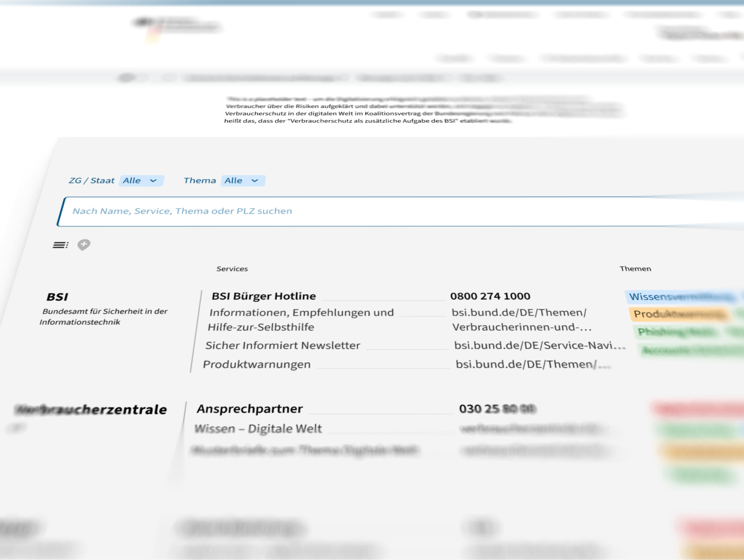Viewport: 744px width, 560px height.
Task: Open the Verbraucherzentrale organization entry
Action: point(91,410)
